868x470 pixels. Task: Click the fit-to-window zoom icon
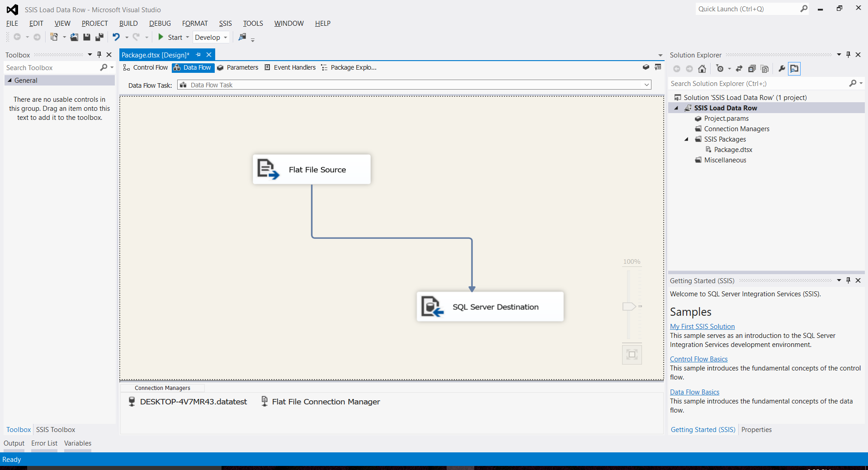click(x=632, y=354)
